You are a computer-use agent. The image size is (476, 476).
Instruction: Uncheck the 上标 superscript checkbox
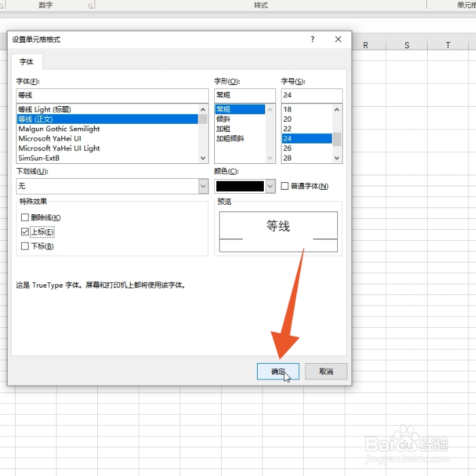click(25, 232)
